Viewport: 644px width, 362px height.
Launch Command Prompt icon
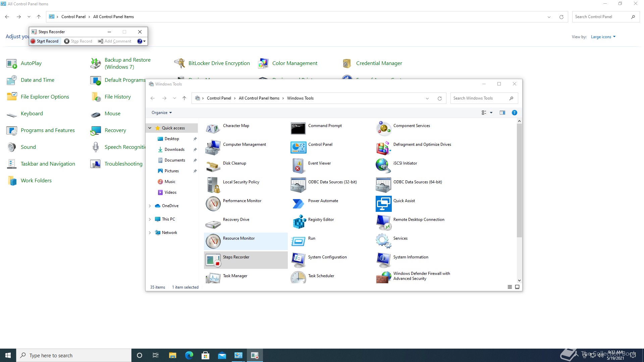coord(298,128)
